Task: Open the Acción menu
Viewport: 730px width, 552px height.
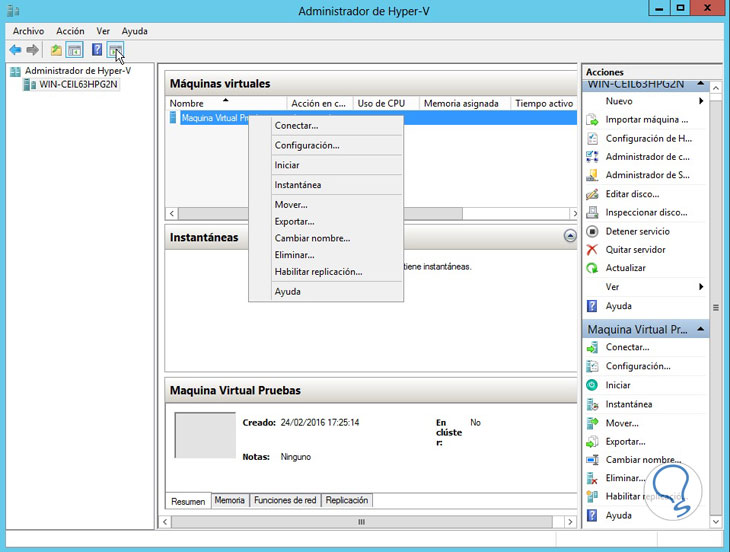Action: coord(70,31)
